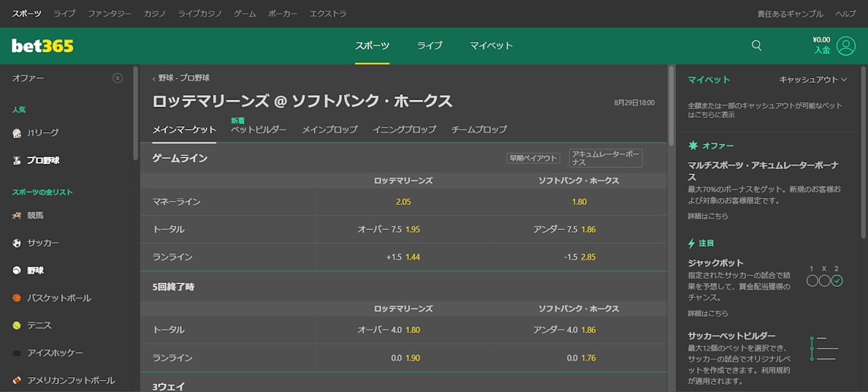Viewport: 868px width, 392px height.
Task: Open エクストラ in top bar
Action: coord(328,14)
